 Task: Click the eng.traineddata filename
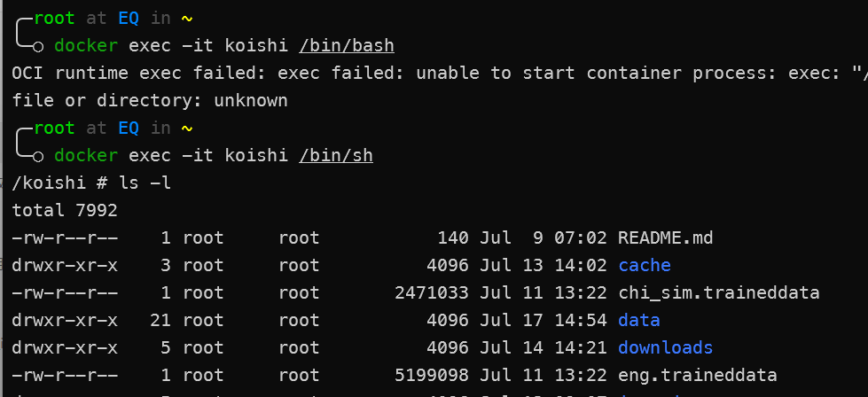click(x=698, y=376)
